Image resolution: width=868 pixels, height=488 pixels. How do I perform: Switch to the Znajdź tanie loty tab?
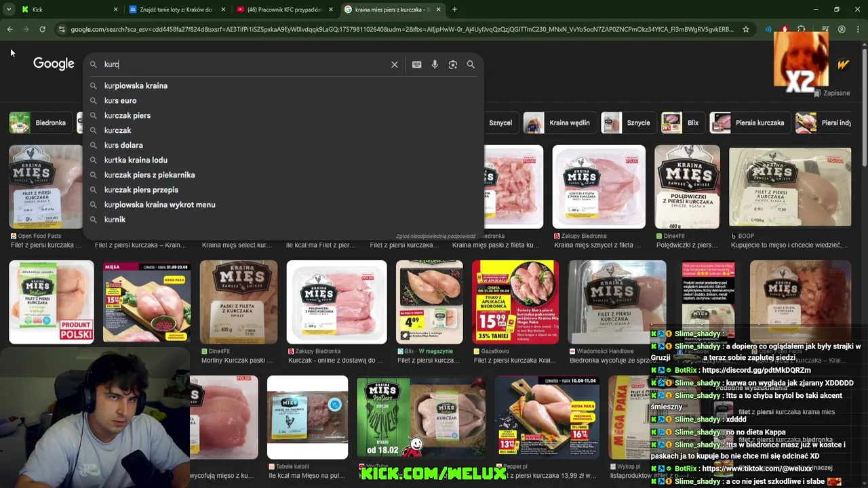click(x=176, y=9)
